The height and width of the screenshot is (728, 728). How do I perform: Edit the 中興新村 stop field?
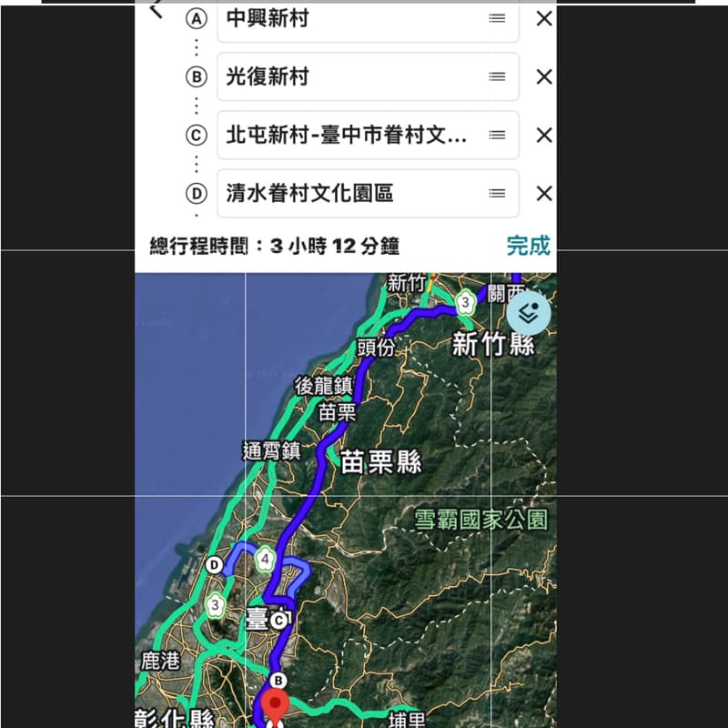[x=368, y=21]
